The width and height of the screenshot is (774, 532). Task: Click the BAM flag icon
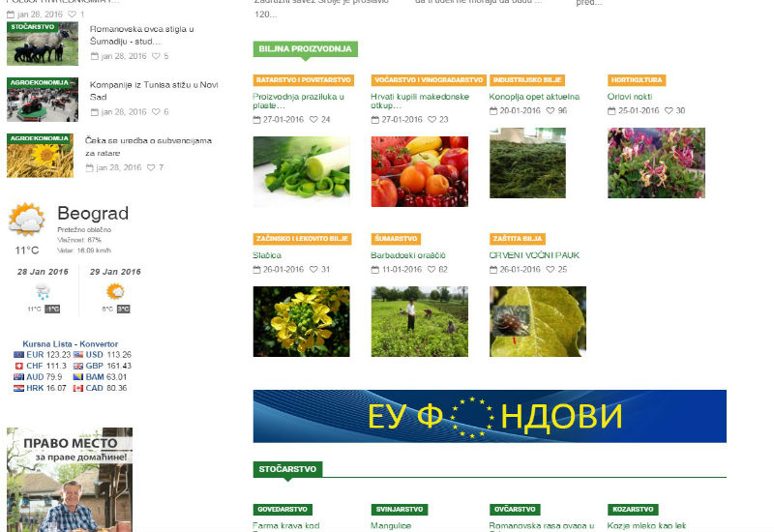[78, 377]
